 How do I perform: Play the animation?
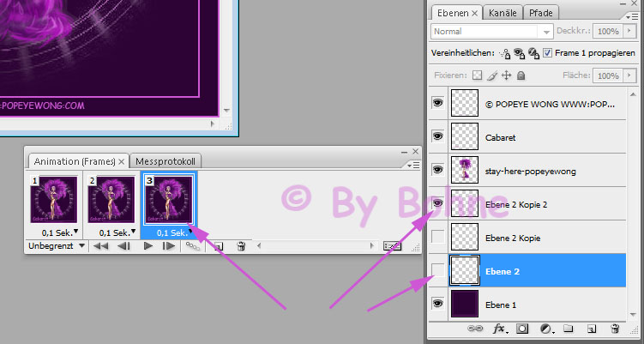(x=148, y=246)
